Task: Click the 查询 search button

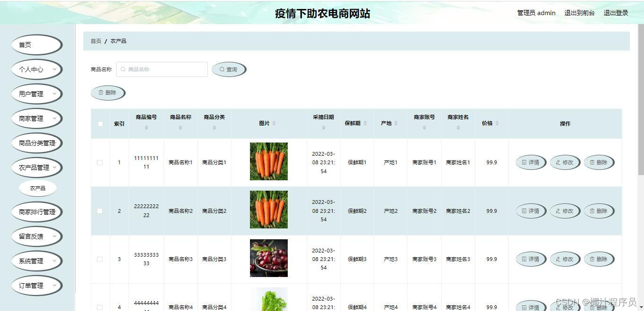Action: (229, 69)
